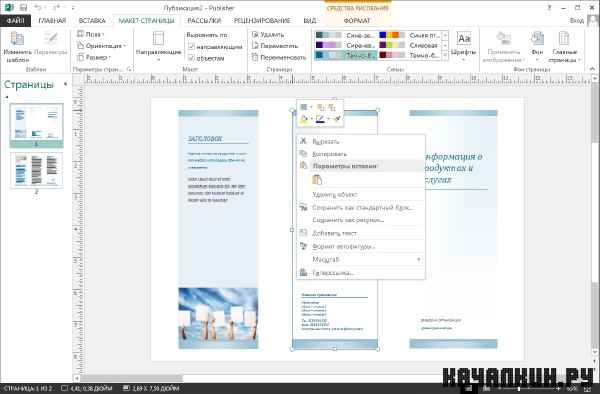Expand the Размер size dropdown

[94, 57]
